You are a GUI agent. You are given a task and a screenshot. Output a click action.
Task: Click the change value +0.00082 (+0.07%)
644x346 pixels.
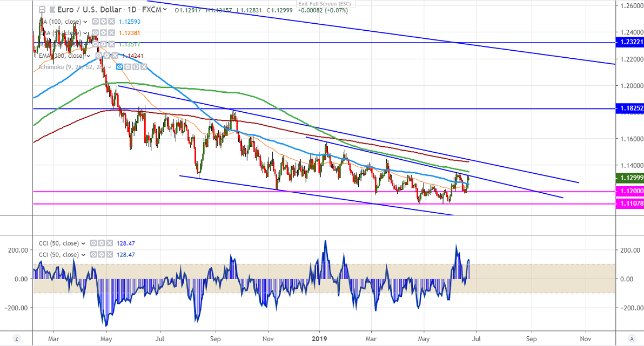pos(323,10)
